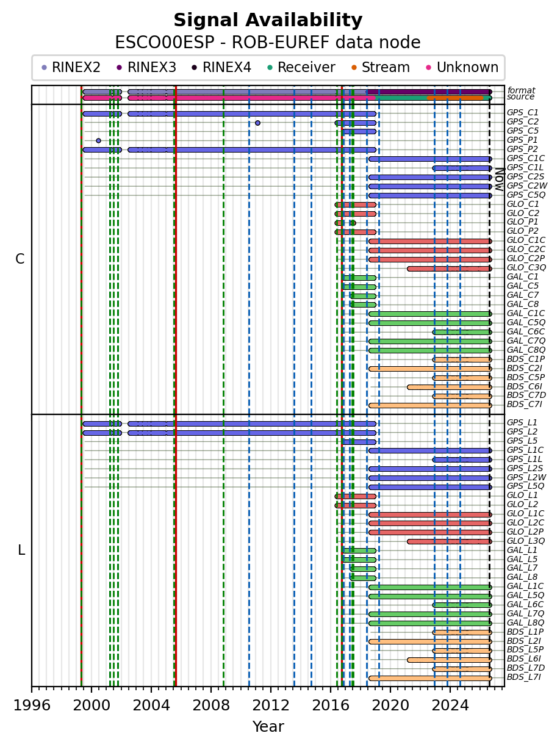This screenshot has height=747, width=560.
Task: Click the 2024 year tick label
Action: (x=450, y=706)
